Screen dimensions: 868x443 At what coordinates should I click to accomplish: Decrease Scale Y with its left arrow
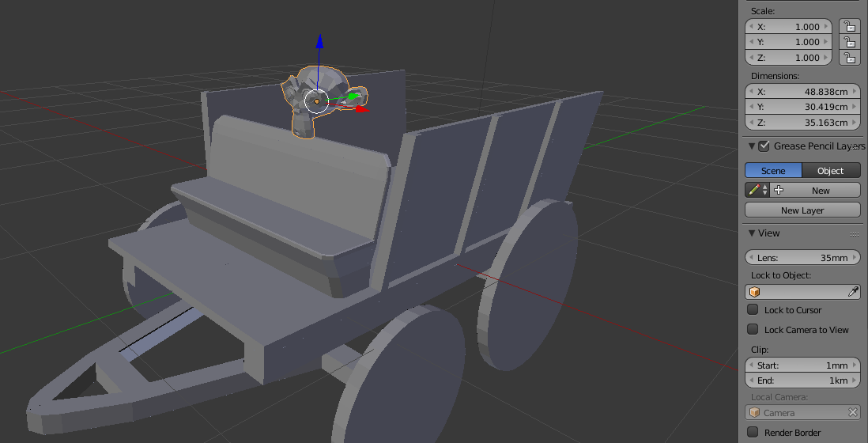(751, 41)
